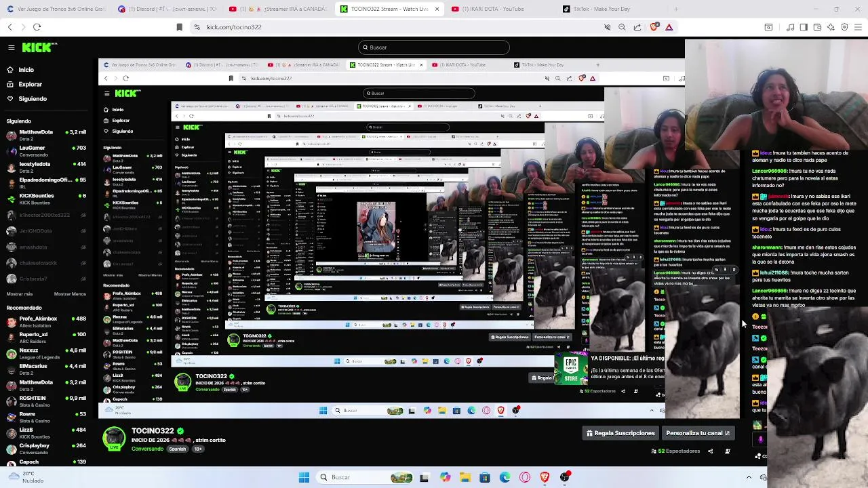Image resolution: width=868 pixels, height=488 pixels.
Task: Open the Brave Shields lion icon
Action: [654, 27]
